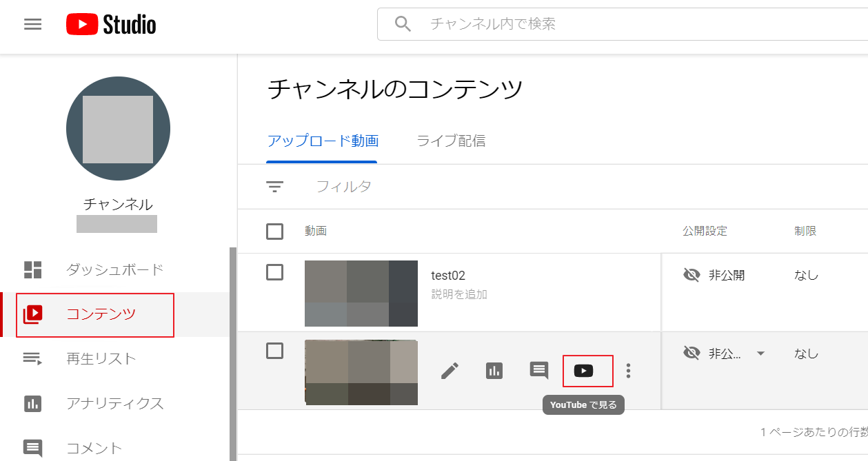Click the channel profile avatar
The image size is (868, 461).
point(118,129)
